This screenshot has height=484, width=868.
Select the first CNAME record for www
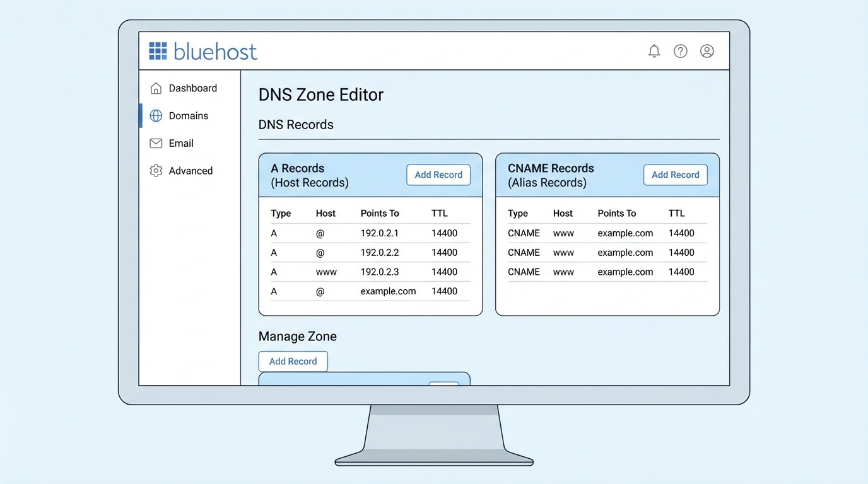tap(606, 233)
